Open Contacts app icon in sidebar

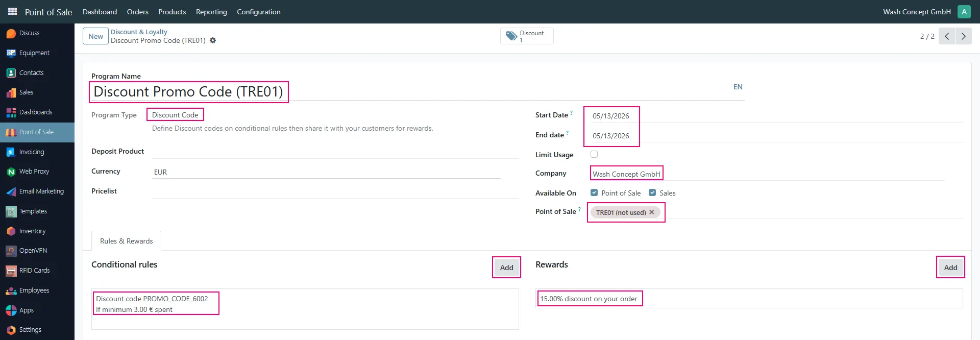11,73
